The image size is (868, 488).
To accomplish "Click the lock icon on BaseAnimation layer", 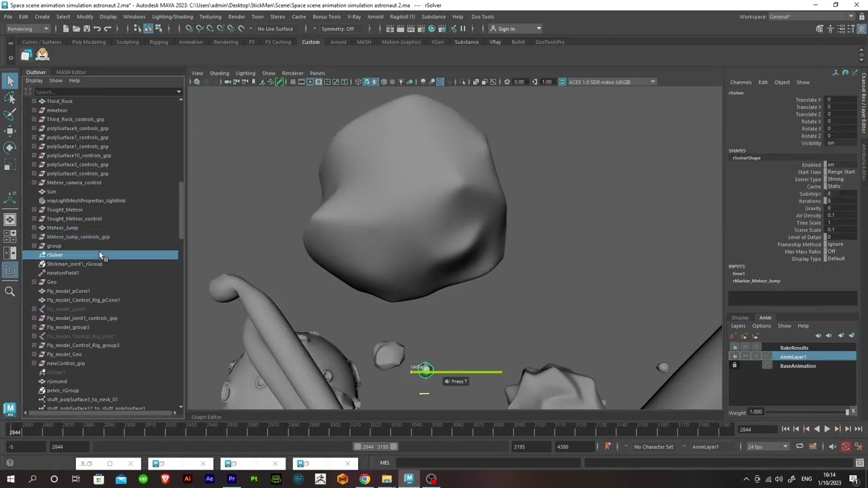I will pos(734,365).
